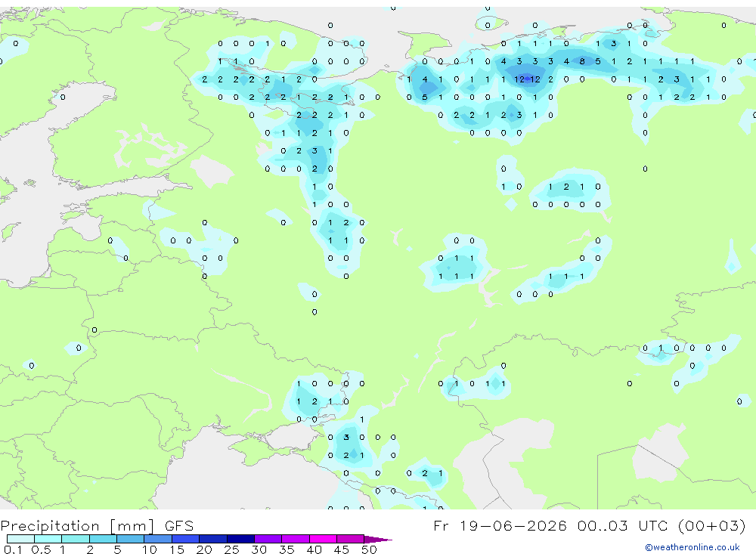This screenshot has height=554, width=756.
Task: Click the 'Fr 19-06-2026 00..03 UTC (00+03)' timestamp
Action: tap(590, 525)
